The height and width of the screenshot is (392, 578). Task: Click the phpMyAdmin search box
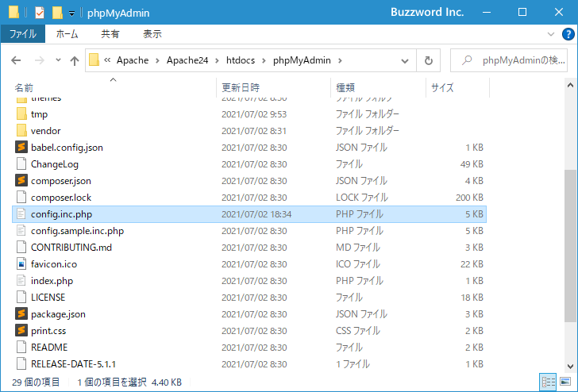[x=508, y=60]
